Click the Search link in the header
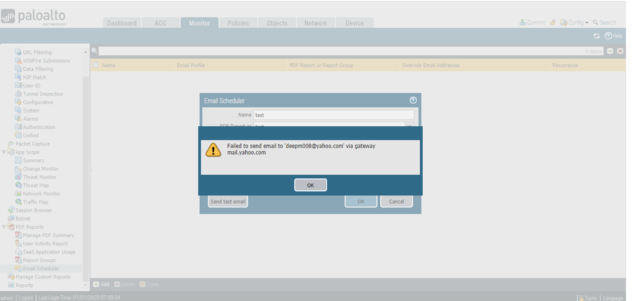Viewport: 644px width, 301px height. (x=604, y=23)
